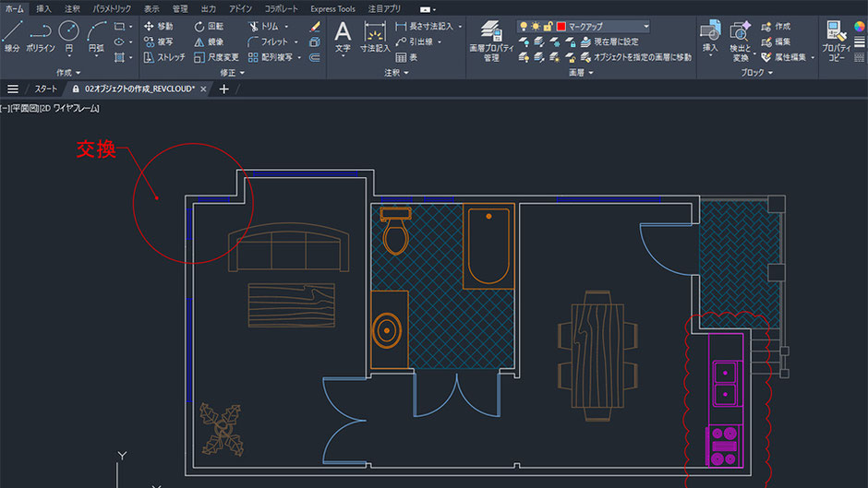Image resolution: width=868 pixels, height=488 pixels.
Task: Click the erase icon in 修正 panel
Action: click(x=315, y=26)
